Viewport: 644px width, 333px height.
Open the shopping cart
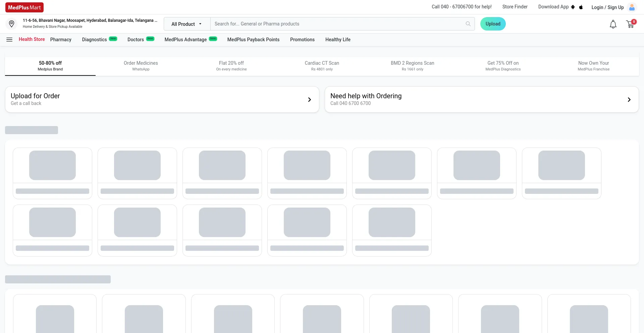(631, 24)
